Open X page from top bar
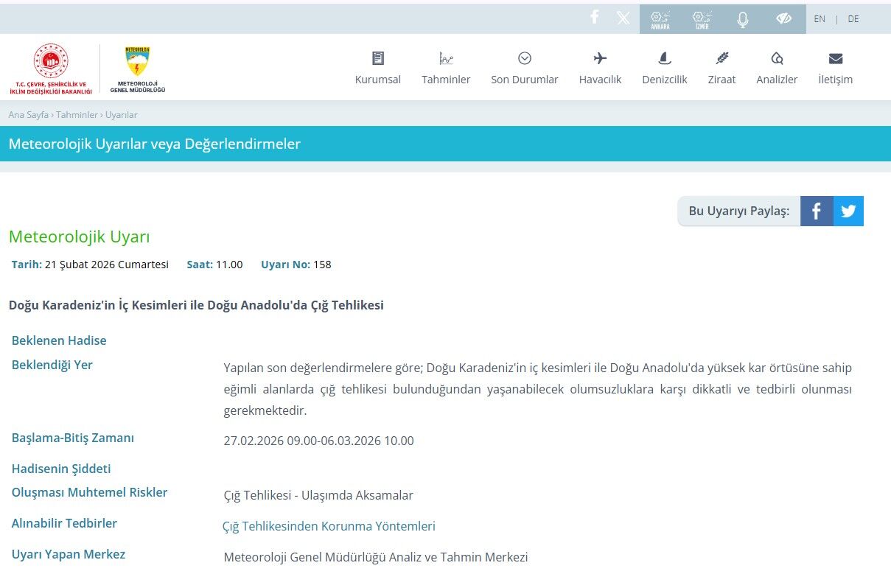Image resolution: width=891 pixels, height=588 pixels. 623,18
